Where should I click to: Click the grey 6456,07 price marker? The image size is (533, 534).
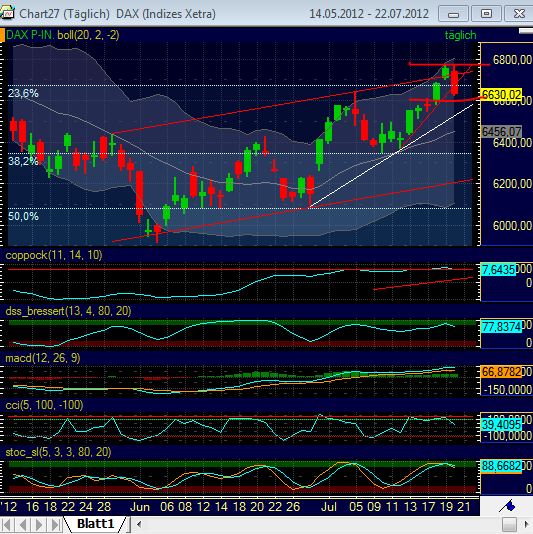(x=501, y=131)
